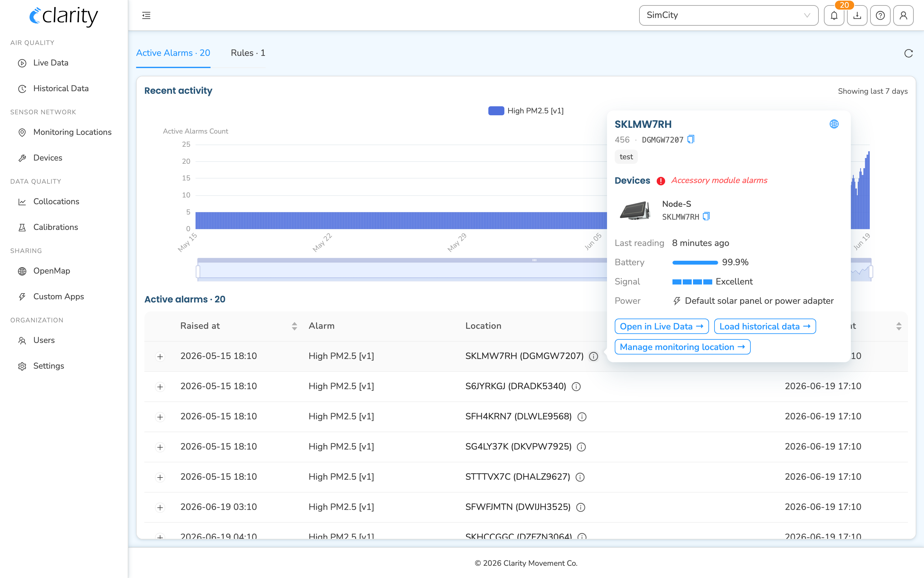
Task: Expand the STTTVX7C alarm row
Action: 160,477
